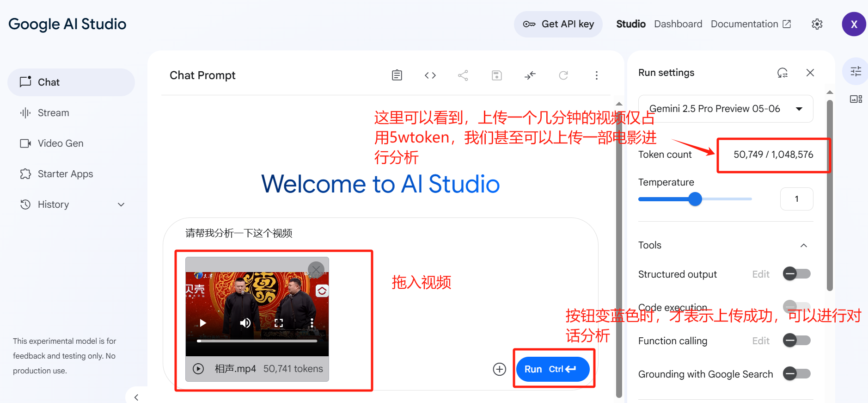Toggle Grounding with Google Search switch

797,373
